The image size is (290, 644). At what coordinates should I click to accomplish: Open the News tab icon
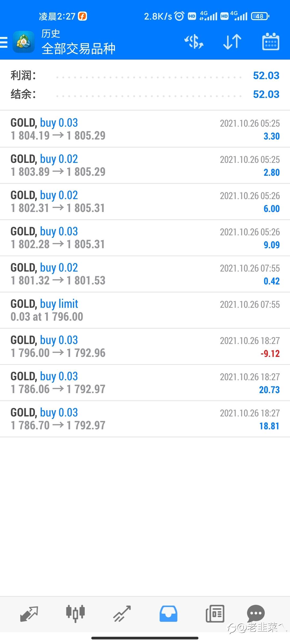pyautogui.click(x=215, y=614)
